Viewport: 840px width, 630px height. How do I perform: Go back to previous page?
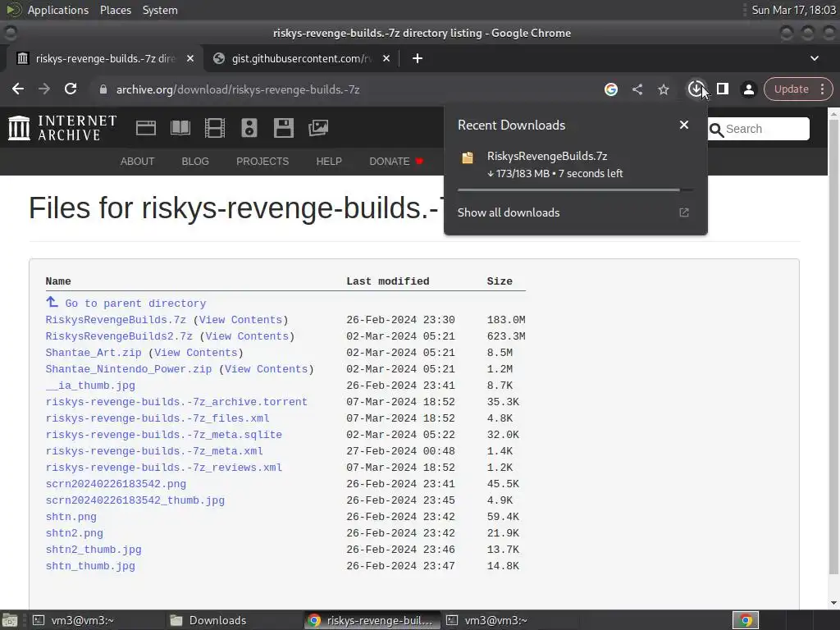(x=18, y=89)
